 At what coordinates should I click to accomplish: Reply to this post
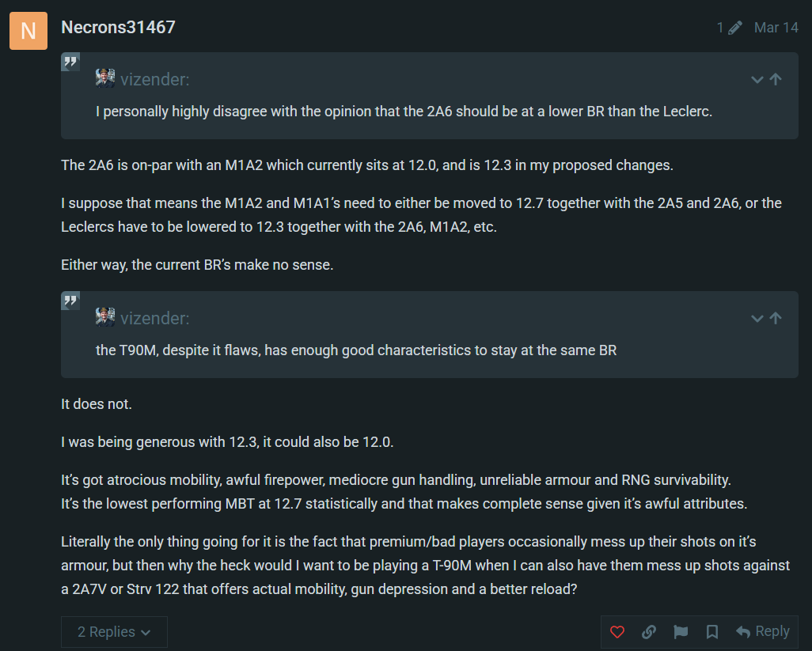[x=763, y=631]
